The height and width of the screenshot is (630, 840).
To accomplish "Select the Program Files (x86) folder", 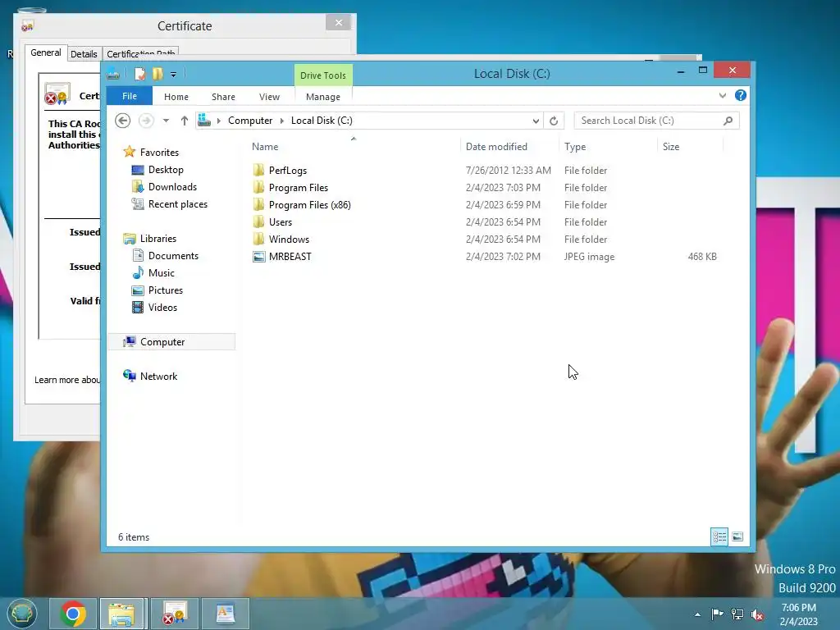I will (x=309, y=204).
